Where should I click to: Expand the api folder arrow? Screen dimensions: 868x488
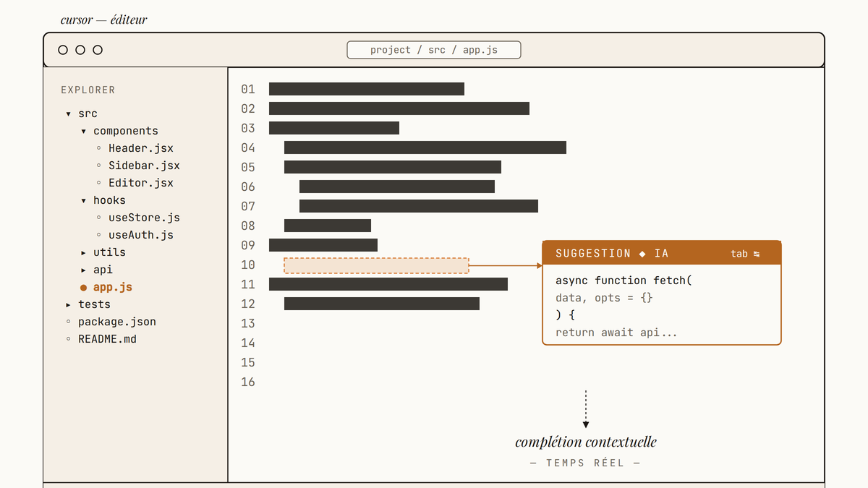click(84, 270)
